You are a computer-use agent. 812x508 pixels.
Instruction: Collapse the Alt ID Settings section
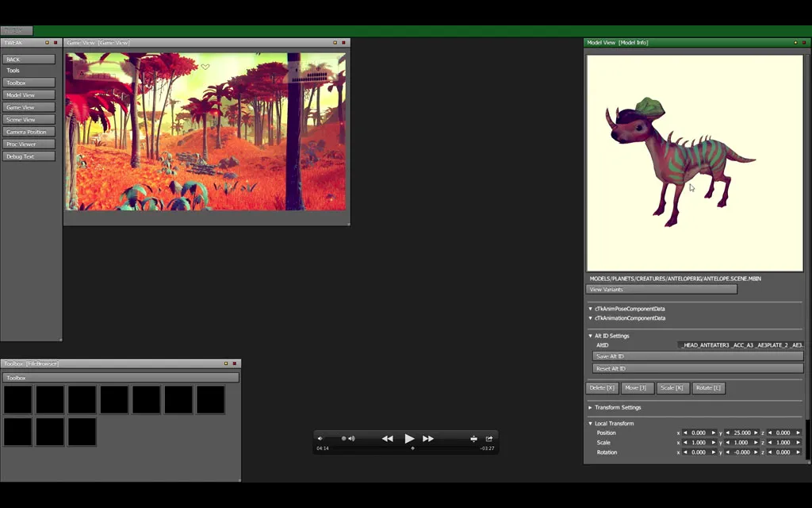tap(591, 336)
